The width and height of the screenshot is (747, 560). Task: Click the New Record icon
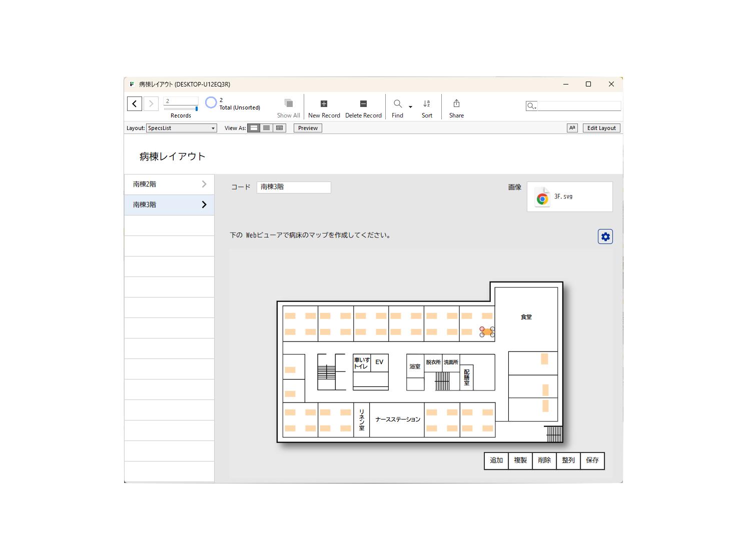[324, 104]
